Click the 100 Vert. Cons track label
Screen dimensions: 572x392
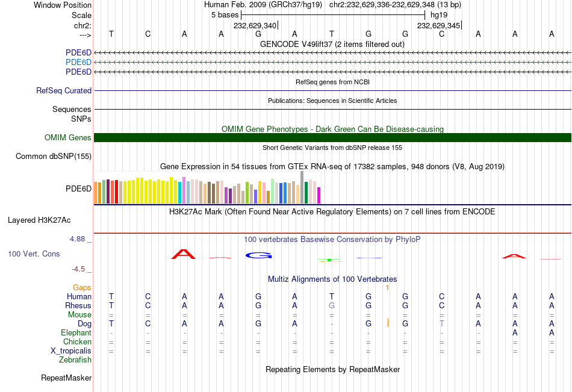34,254
